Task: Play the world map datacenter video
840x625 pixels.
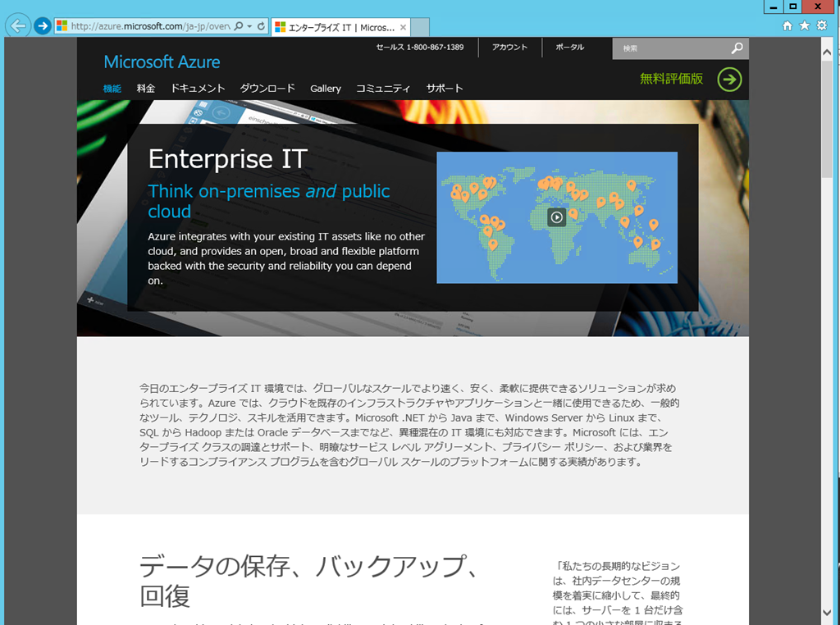Action: click(x=557, y=217)
